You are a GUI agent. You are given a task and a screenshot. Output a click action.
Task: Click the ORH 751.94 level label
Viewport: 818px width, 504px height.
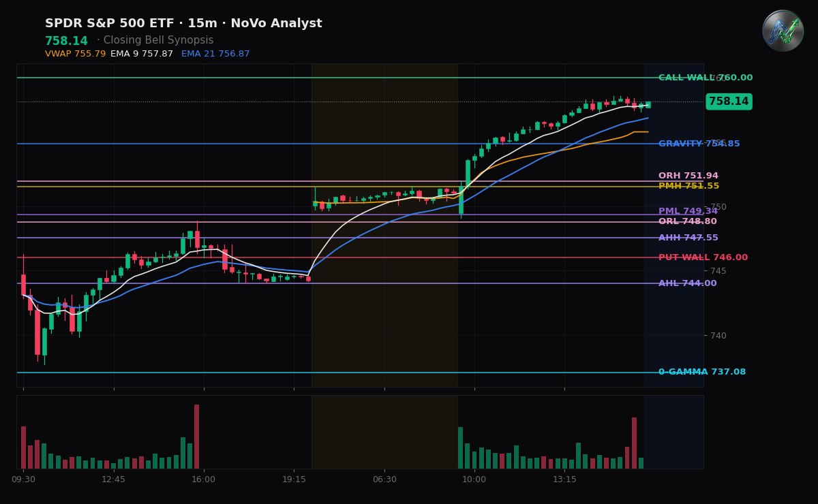(x=688, y=176)
